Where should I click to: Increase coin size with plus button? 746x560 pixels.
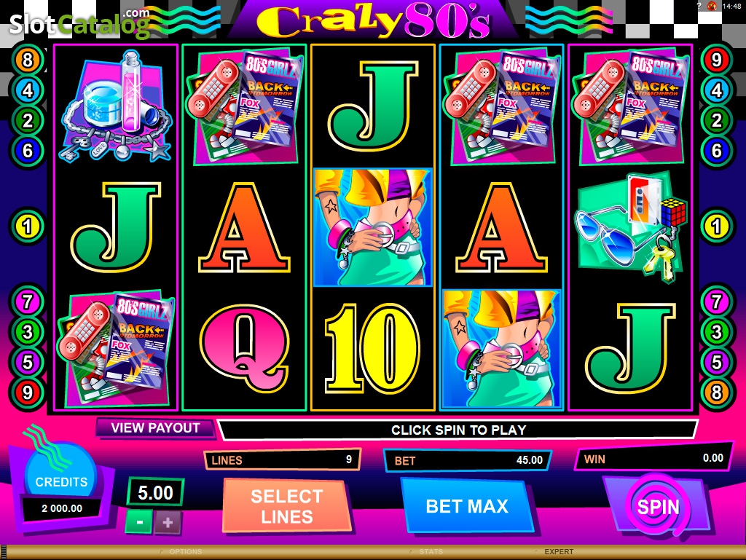168,522
